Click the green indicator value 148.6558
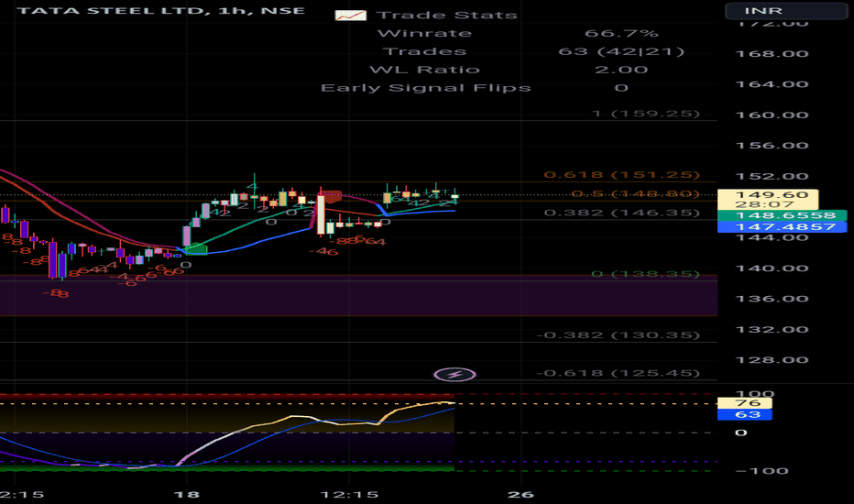Image resolution: width=854 pixels, height=504 pixels. point(783,215)
